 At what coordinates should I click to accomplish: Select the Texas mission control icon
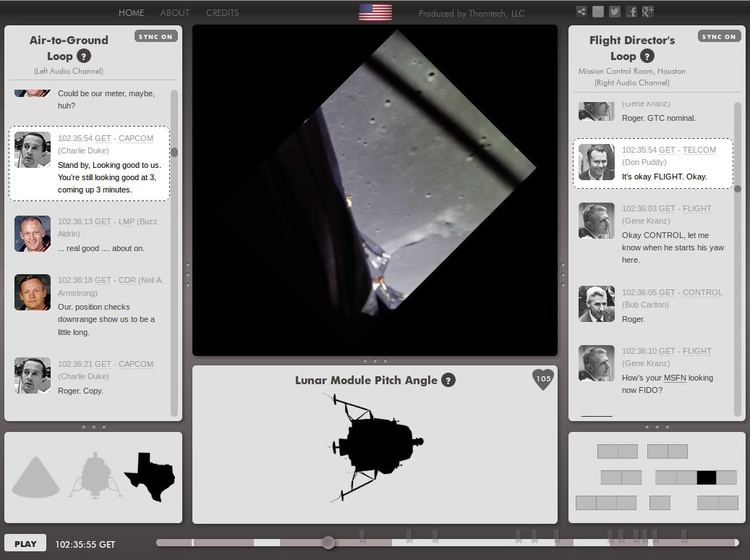click(x=150, y=477)
